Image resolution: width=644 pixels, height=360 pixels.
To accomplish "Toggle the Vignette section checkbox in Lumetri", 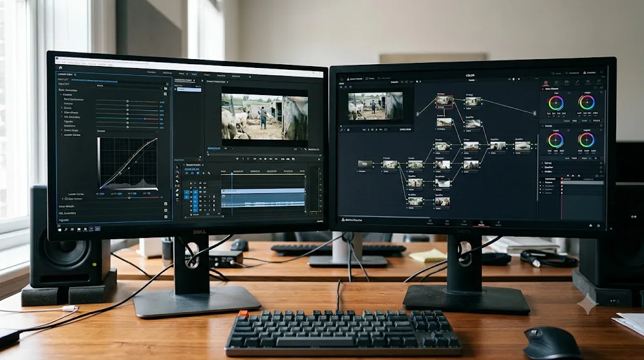I will [x=165, y=217].
